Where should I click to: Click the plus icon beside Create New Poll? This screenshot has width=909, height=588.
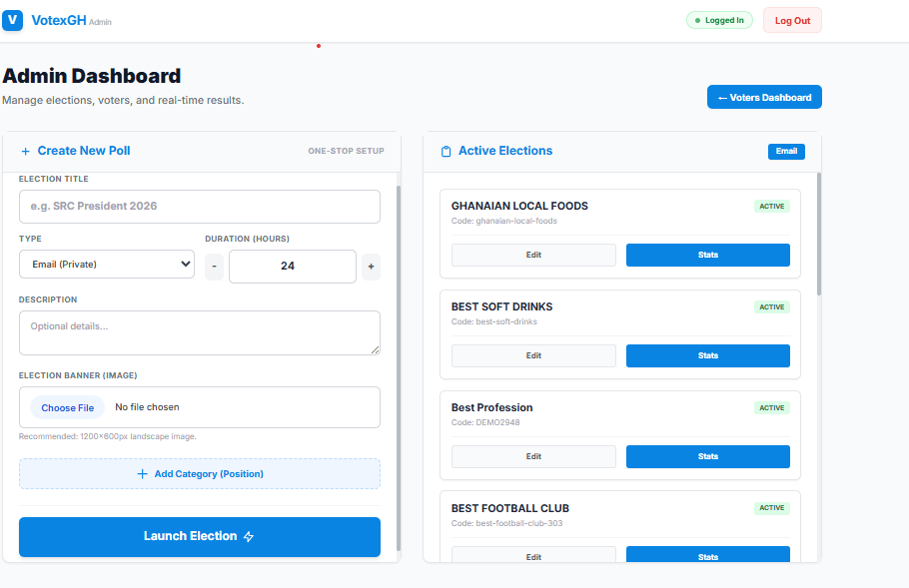(x=26, y=151)
